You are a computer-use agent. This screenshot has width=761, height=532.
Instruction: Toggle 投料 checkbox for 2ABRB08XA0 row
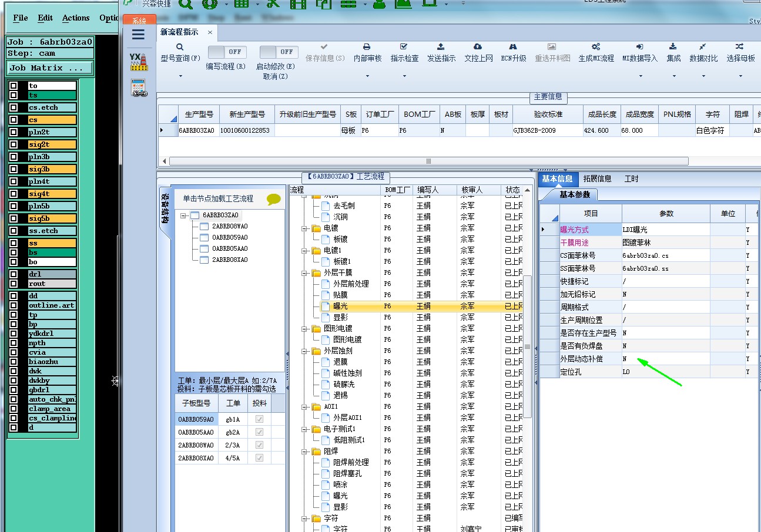[x=259, y=458]
